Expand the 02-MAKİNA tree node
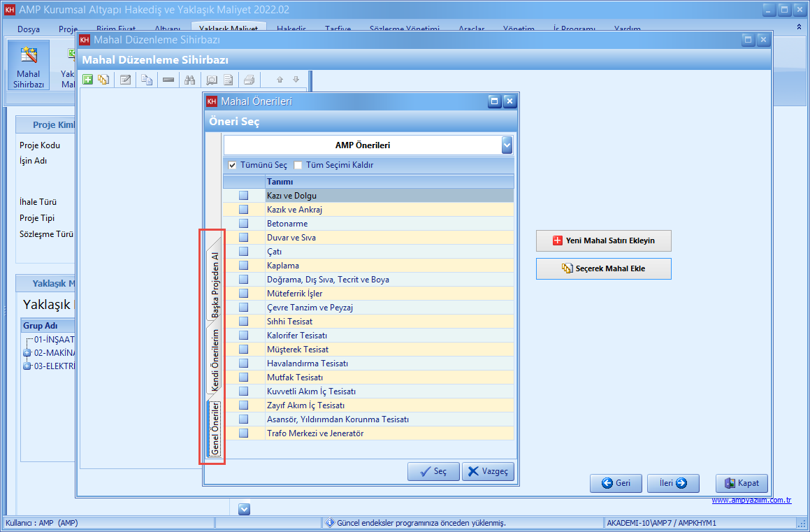Image resolution: width=810 pixels, height=532 pixels. (27, 353)
